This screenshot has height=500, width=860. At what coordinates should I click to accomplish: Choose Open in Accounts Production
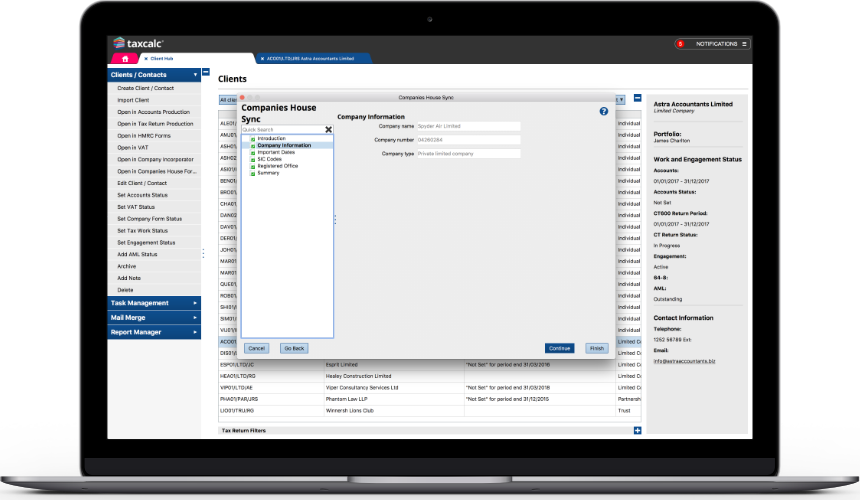[x=154, y=112]
